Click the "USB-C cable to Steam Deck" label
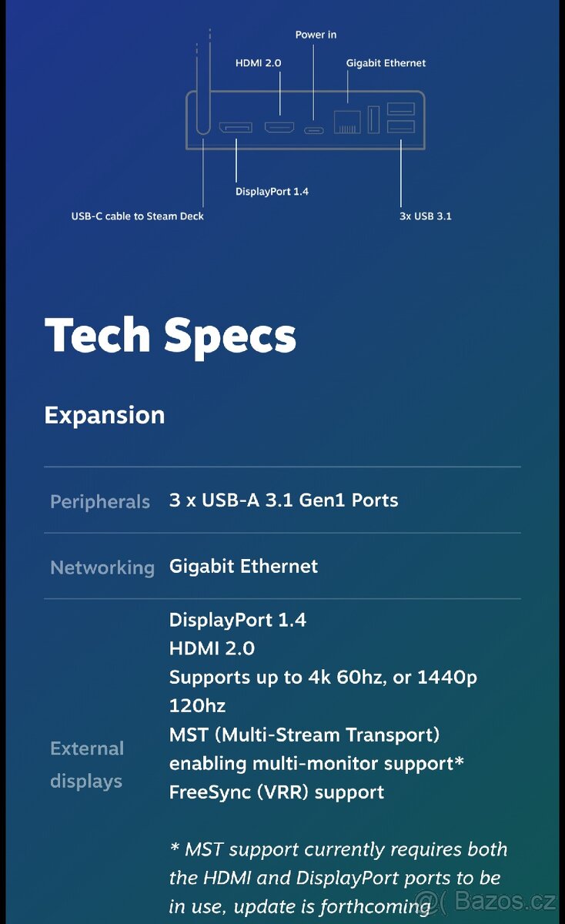 [138, 216]
